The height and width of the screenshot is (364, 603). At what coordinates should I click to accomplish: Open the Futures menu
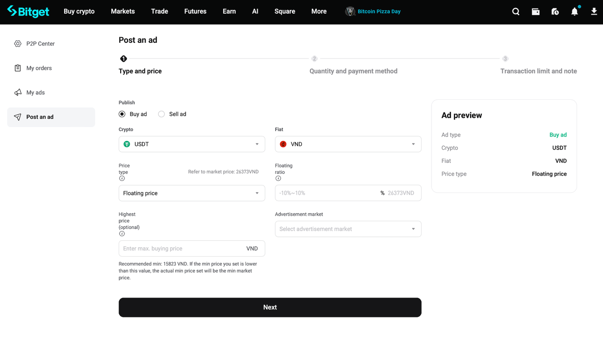(196, 11)
